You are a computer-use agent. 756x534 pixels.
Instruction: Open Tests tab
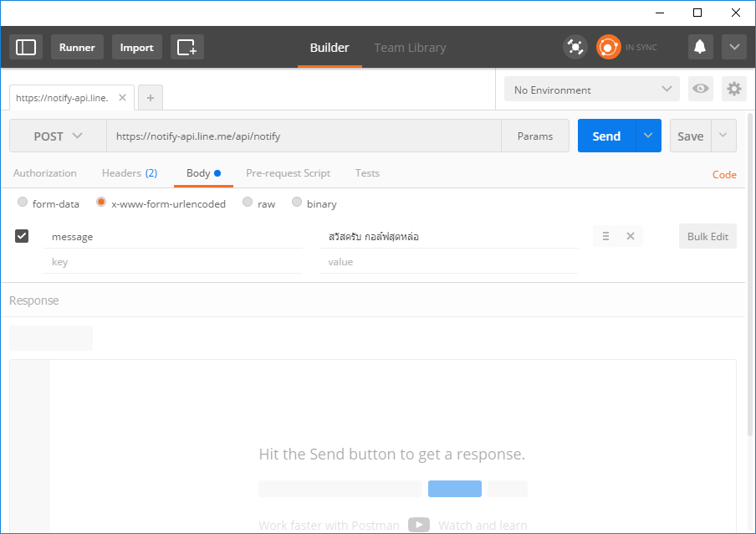click(x=367, y=173)
